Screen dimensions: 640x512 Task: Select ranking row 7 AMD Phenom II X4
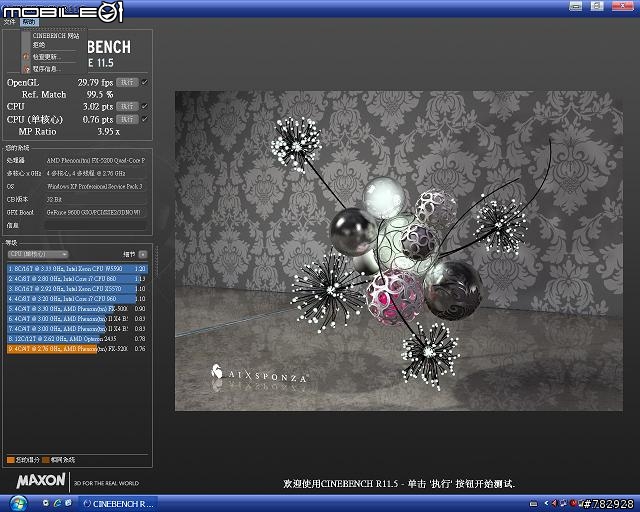77,329
